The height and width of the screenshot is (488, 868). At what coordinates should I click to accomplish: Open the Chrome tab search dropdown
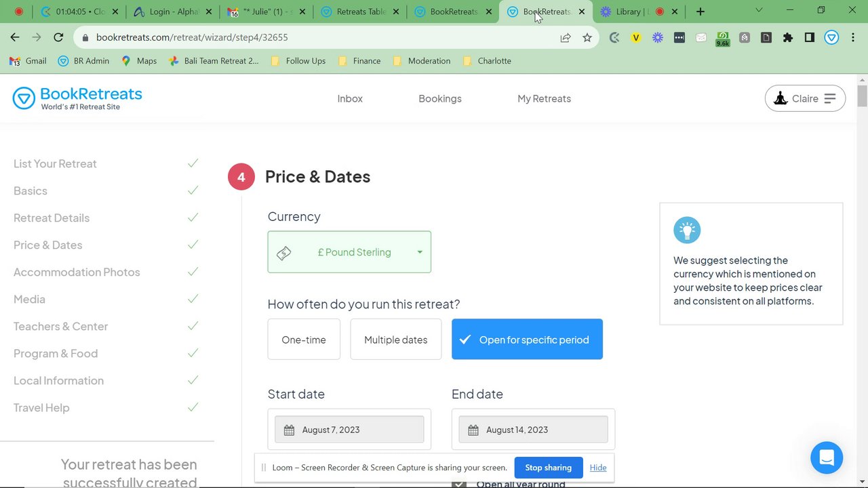click(x=759, y=11)
